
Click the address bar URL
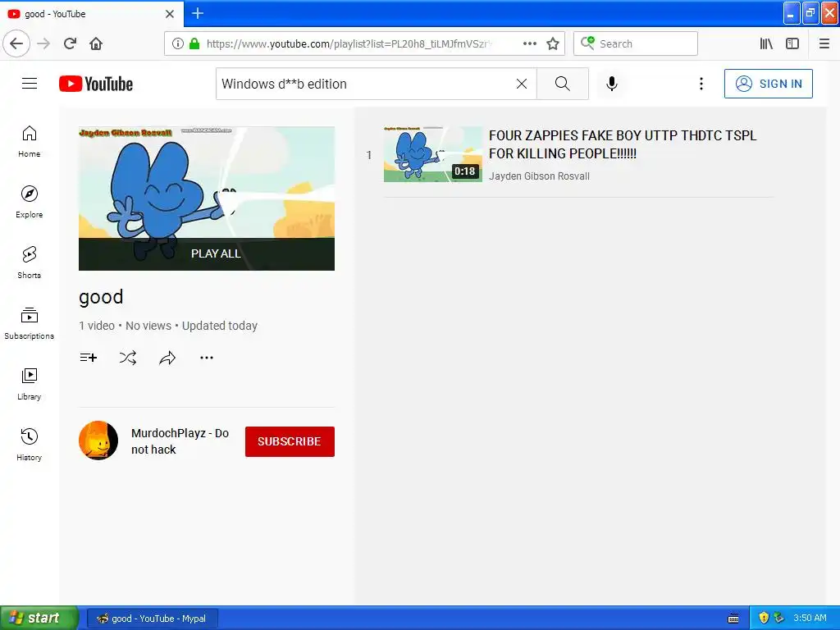(349, 43)
